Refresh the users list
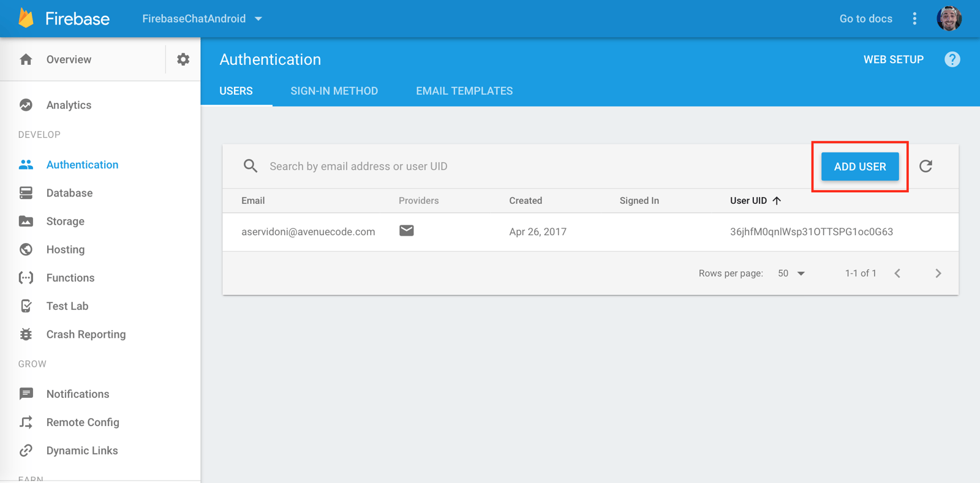 925,166
